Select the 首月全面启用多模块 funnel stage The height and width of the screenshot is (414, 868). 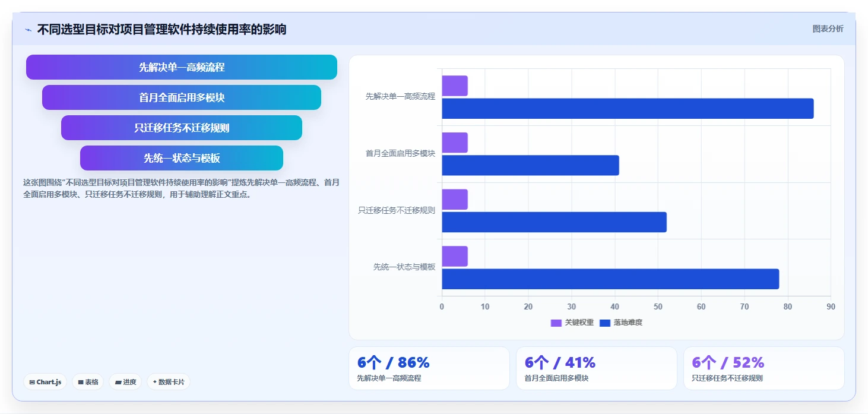pos(182,97)
